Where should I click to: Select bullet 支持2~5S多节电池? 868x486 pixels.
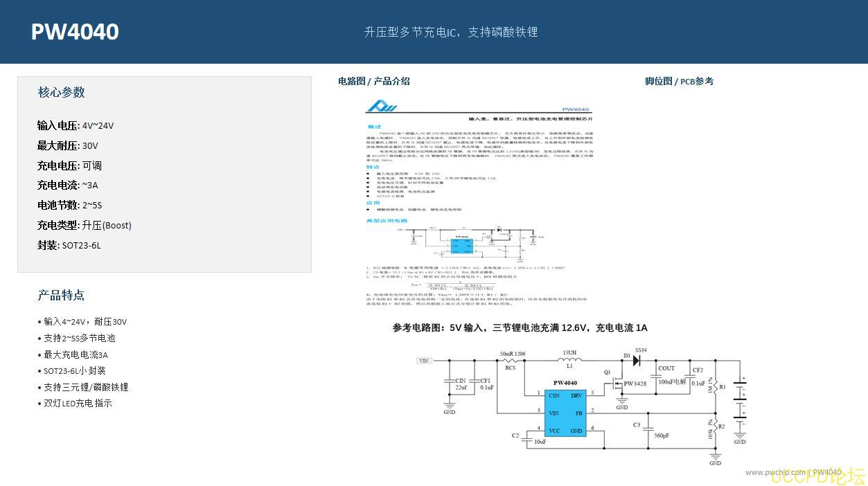(76, 338)
